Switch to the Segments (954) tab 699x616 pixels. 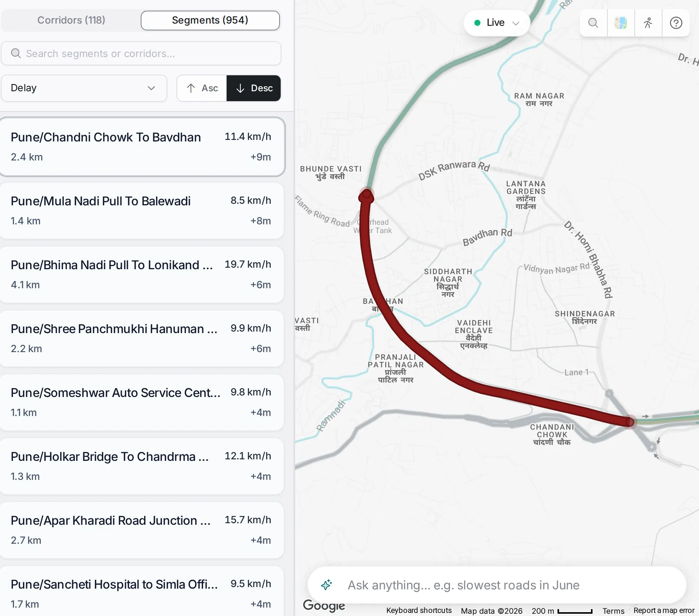coord(210,20)
